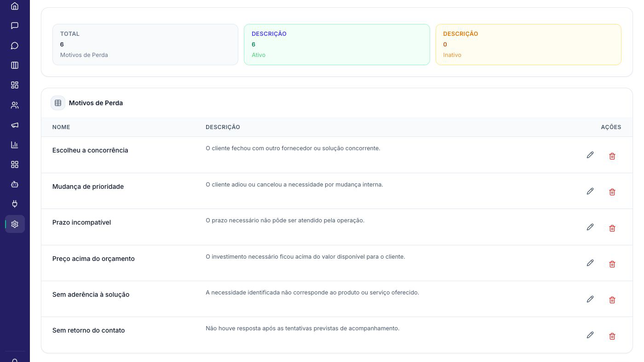This screenshot has height=362, width=644.
Task: Click the description starting 'Não houve resposta após'
Action: [302, 328]
